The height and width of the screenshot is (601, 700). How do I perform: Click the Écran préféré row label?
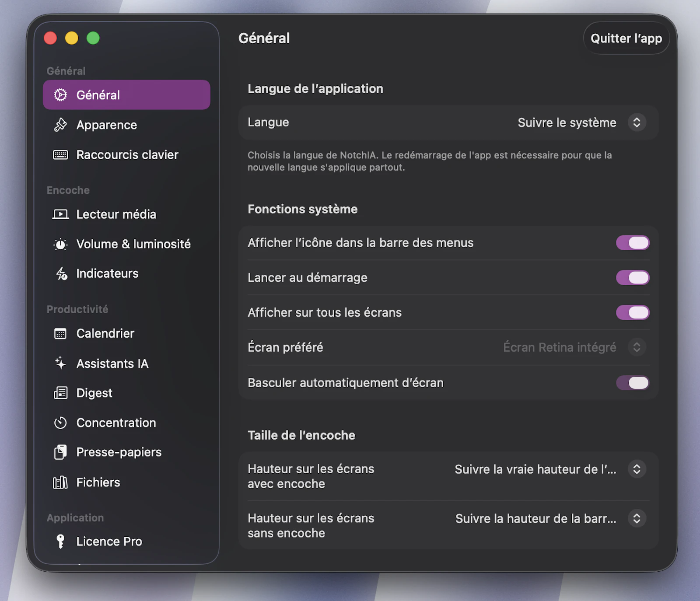coord(285,347)
